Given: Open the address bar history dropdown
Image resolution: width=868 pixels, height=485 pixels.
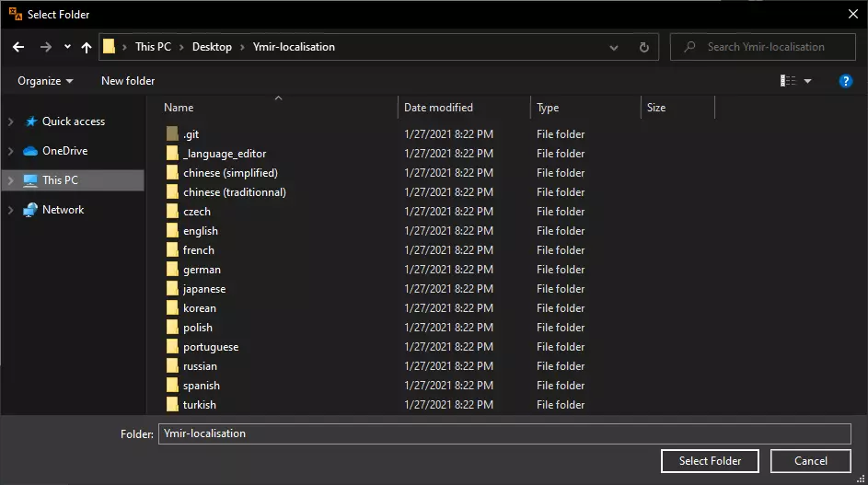Looking at the screenshot, I should tap(617, 47).
